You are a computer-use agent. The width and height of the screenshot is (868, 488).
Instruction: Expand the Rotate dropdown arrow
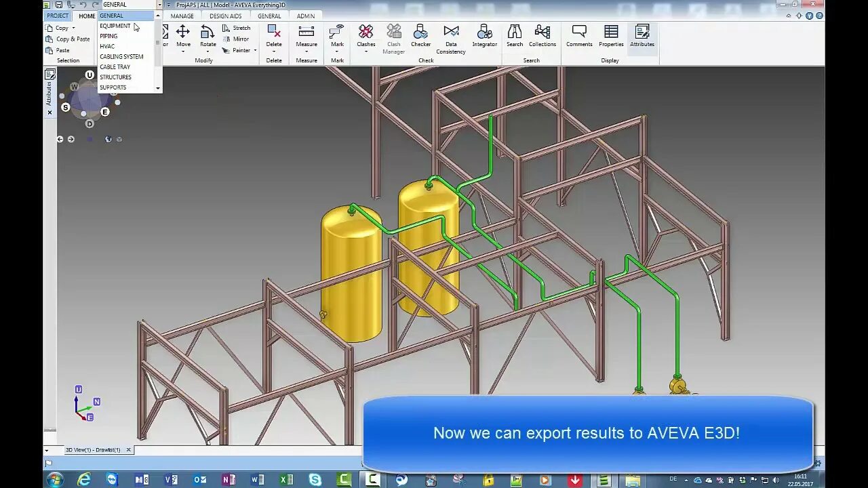(208, 52)
